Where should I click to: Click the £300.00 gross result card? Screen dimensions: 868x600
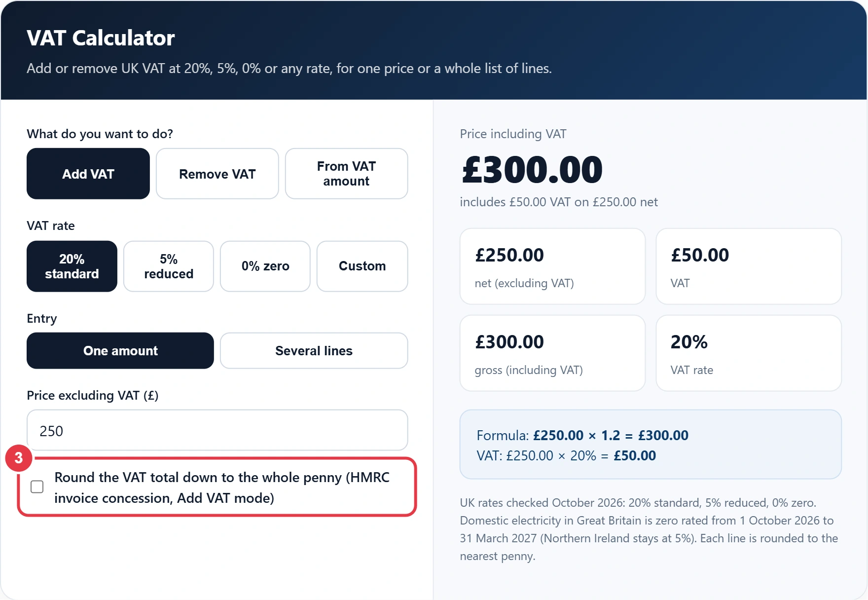click(552, 353)
